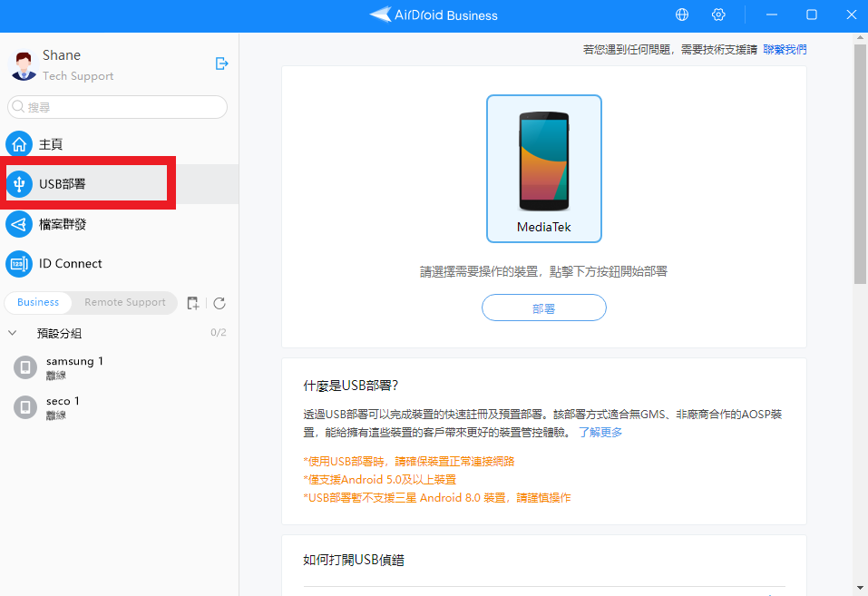868x596 pixels.
Task: Click the ID Connect icon
Action: 19,264
